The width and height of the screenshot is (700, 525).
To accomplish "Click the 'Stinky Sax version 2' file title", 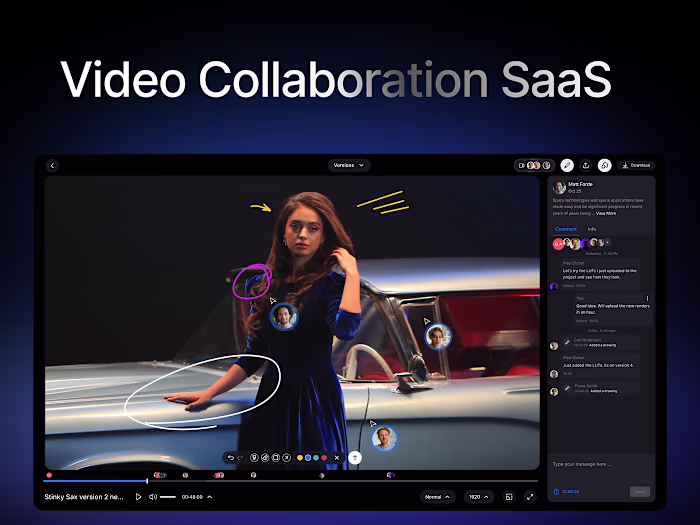I will (84, 497).
